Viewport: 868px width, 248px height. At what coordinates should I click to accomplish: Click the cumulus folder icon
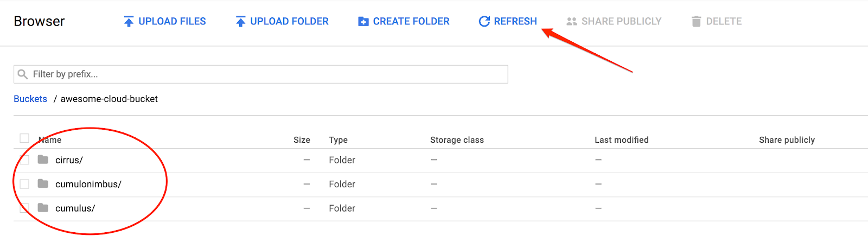coord(43,208)
